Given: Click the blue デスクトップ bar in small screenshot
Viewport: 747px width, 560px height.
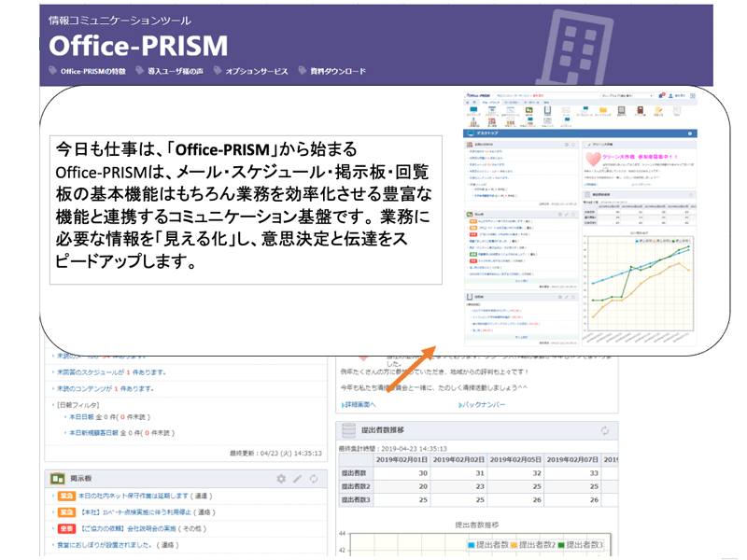Looking at the screenshot, I should click(580, 133).
